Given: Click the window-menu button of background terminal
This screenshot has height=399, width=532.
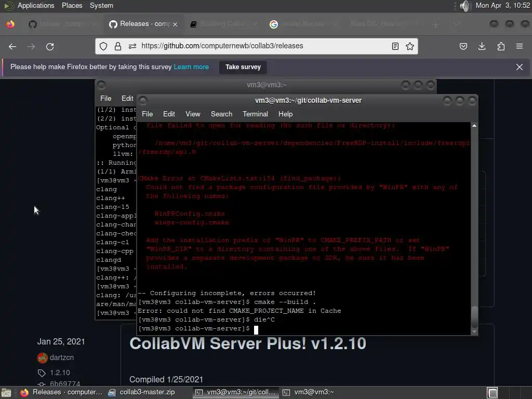Looking at the screenshot, I should tap(101, 85).
